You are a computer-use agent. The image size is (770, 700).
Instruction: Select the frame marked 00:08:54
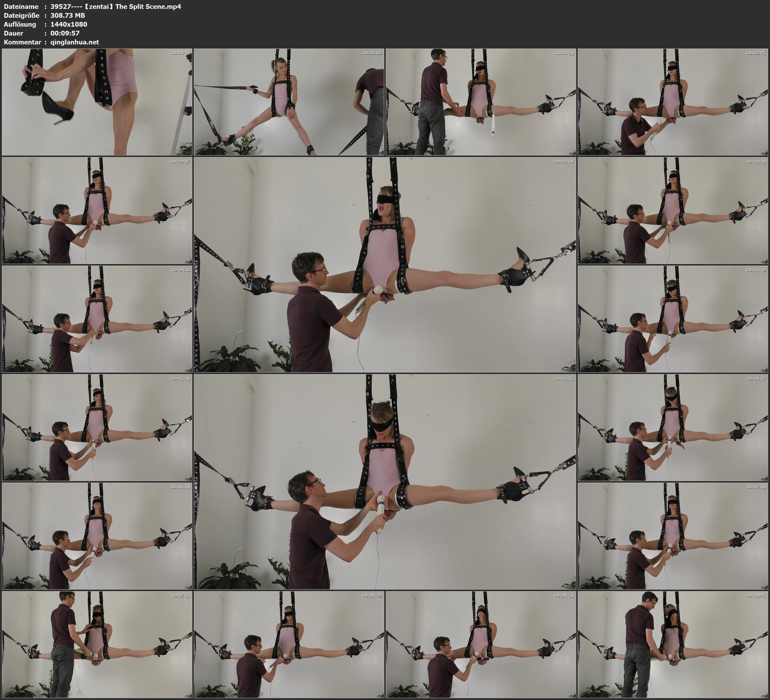481,644
